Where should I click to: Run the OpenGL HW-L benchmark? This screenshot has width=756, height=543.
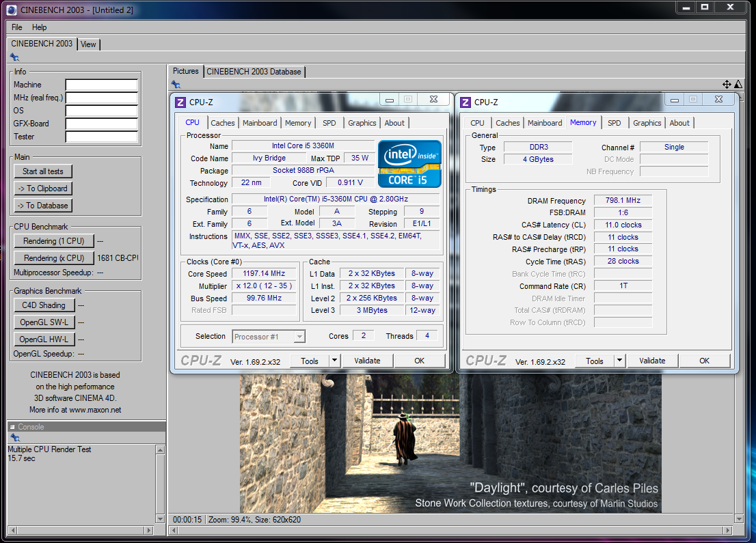[44, 339]
